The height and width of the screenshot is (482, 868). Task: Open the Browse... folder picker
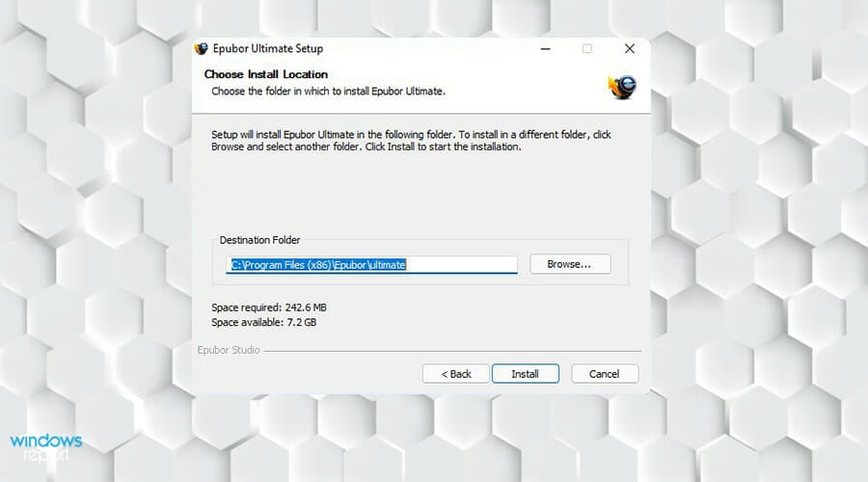(x=570, y=264)
